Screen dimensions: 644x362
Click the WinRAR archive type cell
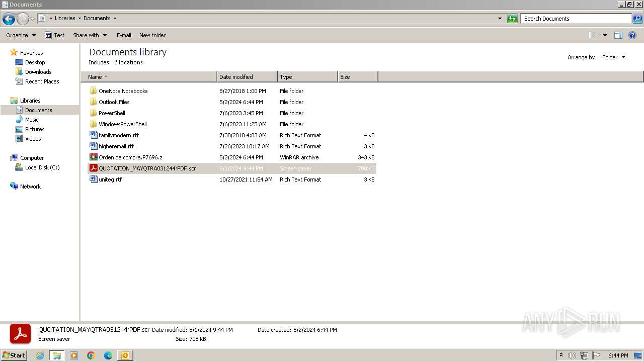point(299,157)
